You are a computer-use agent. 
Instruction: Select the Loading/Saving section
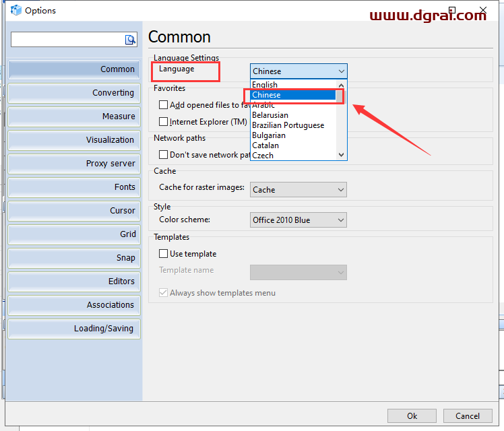(74, 329)
